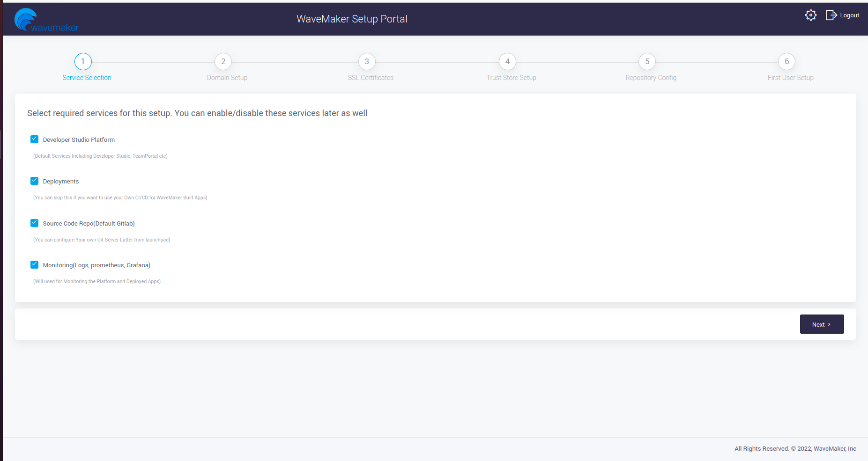Open the settings gear icon

pos(811,15)
